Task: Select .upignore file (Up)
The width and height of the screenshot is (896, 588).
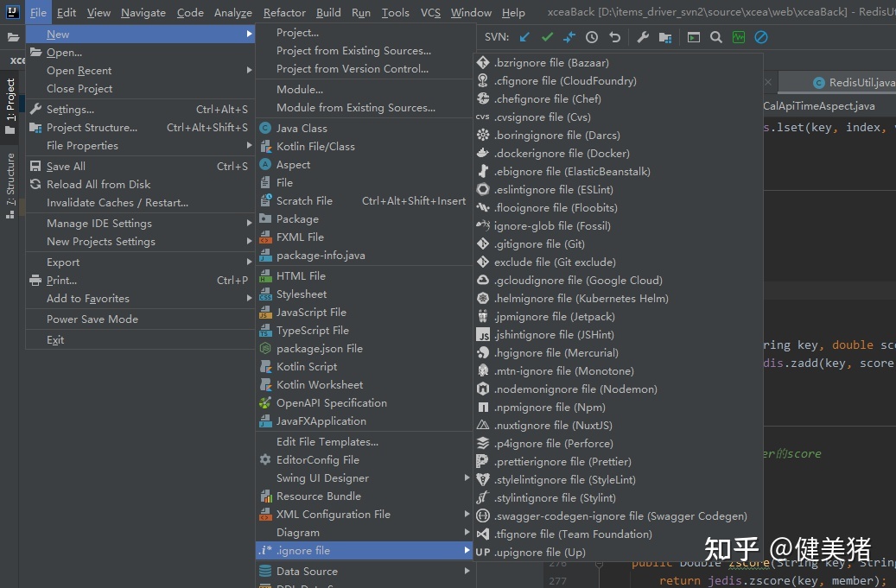Action: coord(619,552)
